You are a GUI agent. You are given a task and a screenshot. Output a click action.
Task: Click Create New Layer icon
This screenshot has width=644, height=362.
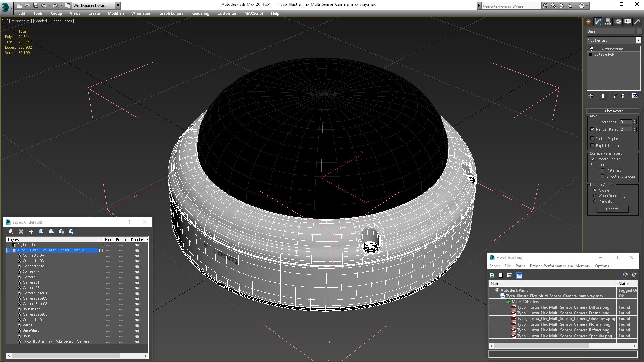click(x=11, y=232)
